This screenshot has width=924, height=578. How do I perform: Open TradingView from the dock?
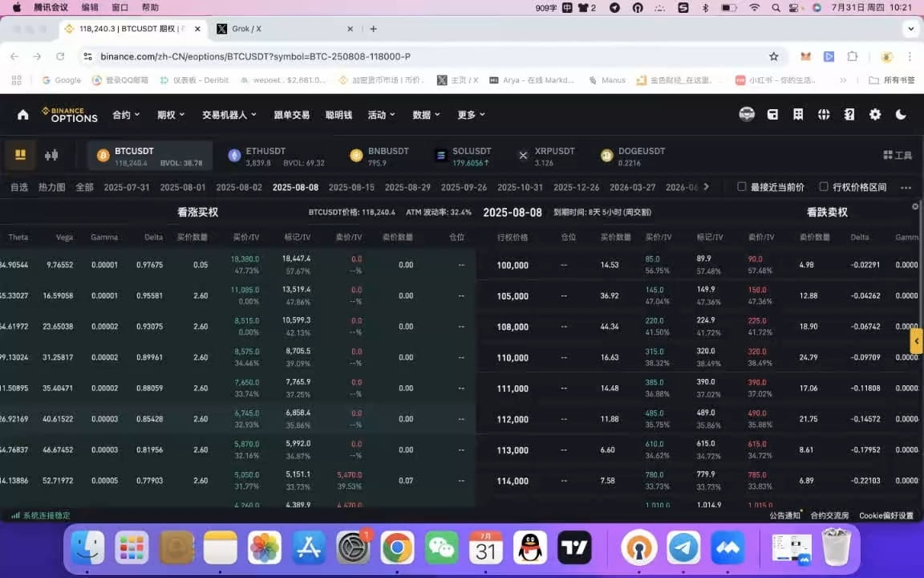pos(574,547)
